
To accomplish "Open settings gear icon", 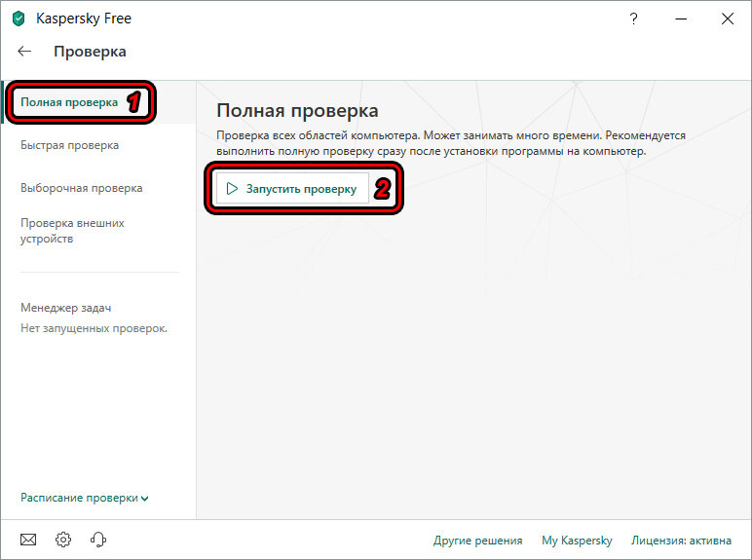I will coord(63,540).
